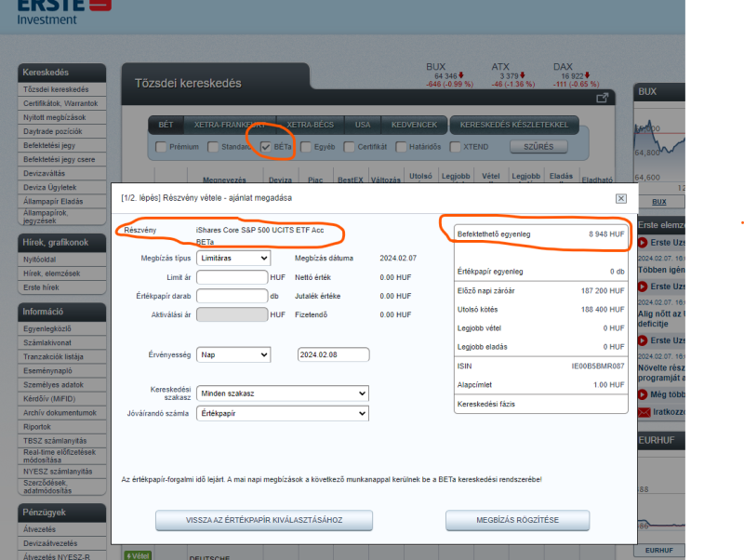The width and height of the screenshot is (744, 560).
Task: Open Hírek, elemzések menu item
Action: click(x=61, y=273)
